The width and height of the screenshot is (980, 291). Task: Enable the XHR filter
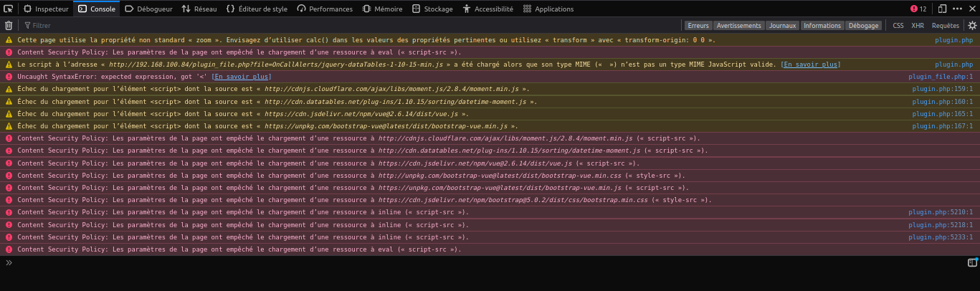click(917, 25)
